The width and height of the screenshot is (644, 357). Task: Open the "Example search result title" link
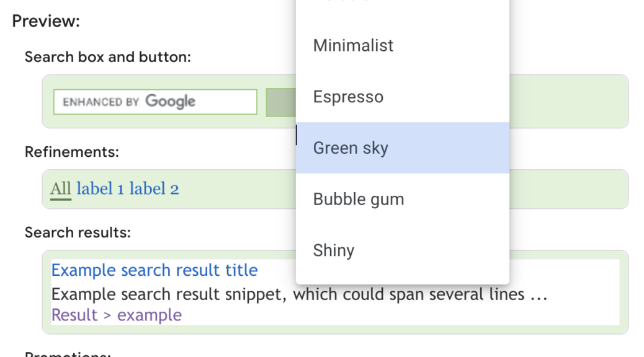tap(154, 270)
